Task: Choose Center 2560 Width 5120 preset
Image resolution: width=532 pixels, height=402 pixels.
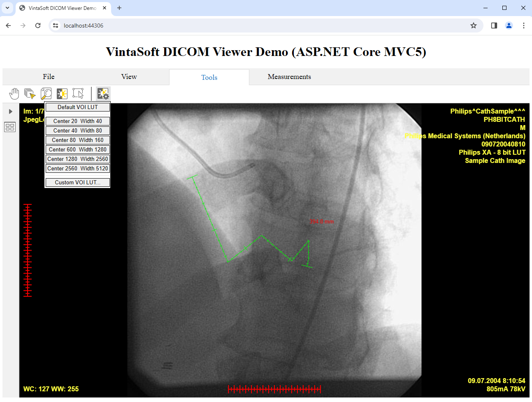Action: click(78, 169)
